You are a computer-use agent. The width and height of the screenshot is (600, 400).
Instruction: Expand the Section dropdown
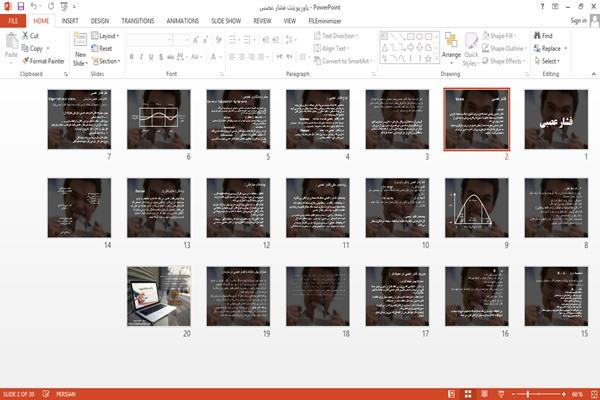coord(106,61)
